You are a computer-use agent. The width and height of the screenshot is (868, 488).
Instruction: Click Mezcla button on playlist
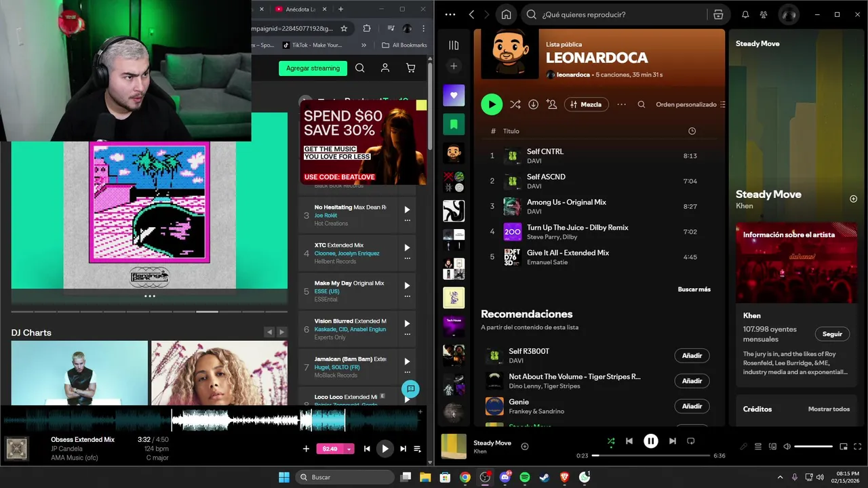(586, 104)
